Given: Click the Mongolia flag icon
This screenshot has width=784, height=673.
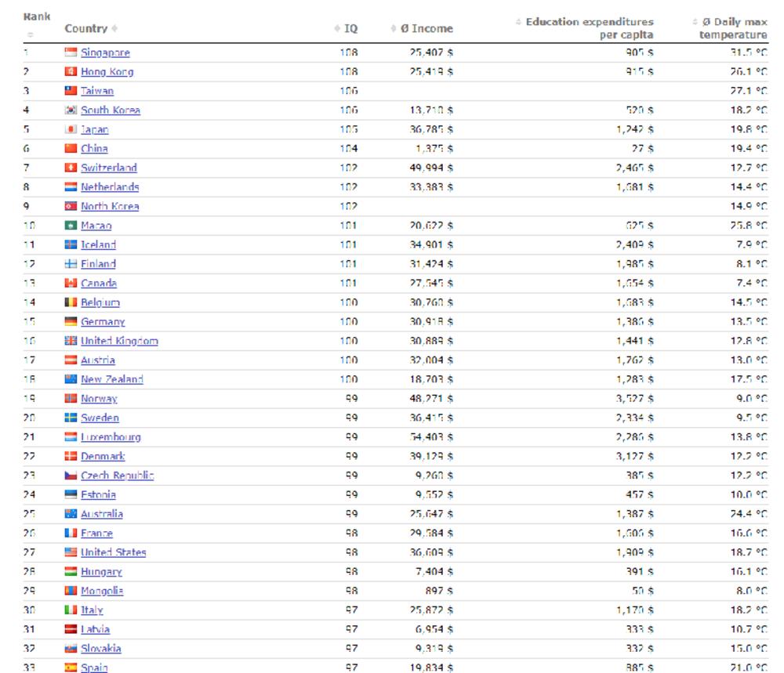Looking at the screenshot, I should pos(71,591).
